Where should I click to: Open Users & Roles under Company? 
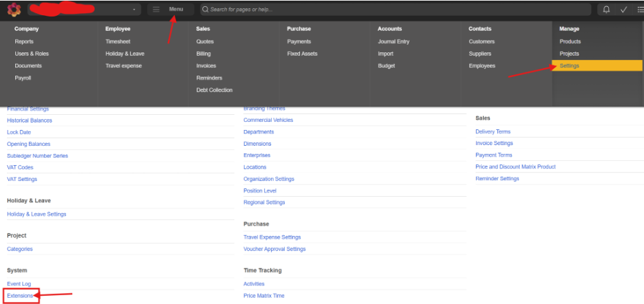click(32, 54)
